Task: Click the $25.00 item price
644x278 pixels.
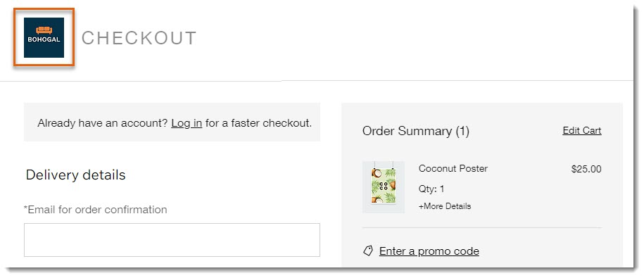Action: click(586, 169)
